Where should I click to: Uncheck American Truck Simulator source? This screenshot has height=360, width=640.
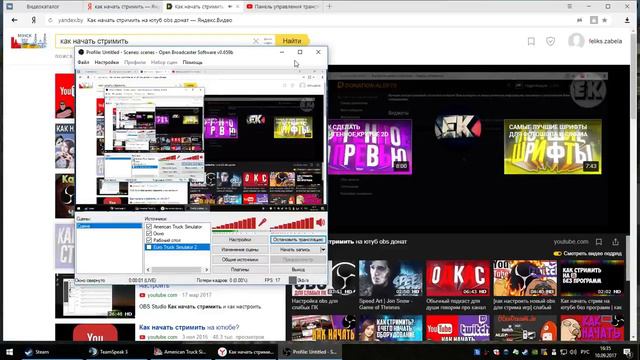click(149, 227)
